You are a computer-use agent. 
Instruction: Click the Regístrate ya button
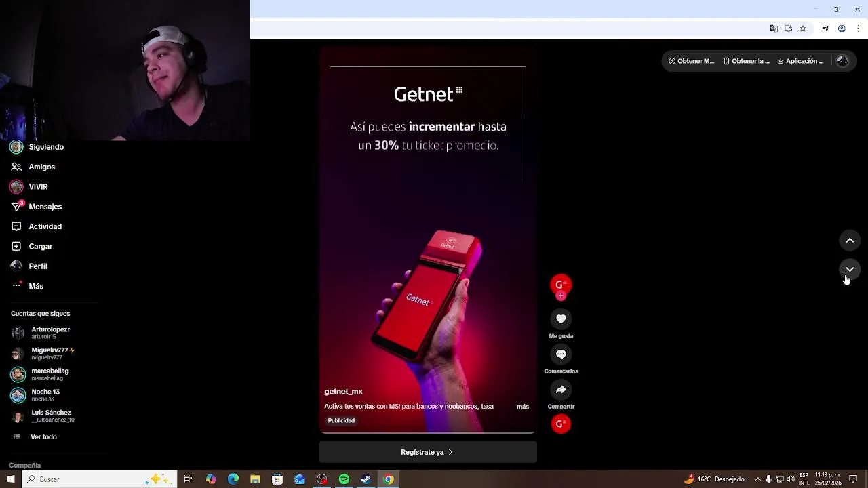428,452
